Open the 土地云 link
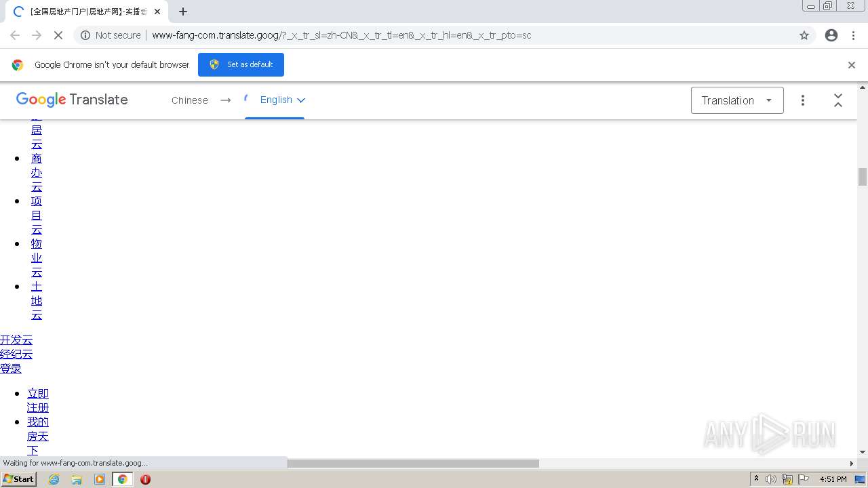Screen dimensions: 868x488 point(37,301)
